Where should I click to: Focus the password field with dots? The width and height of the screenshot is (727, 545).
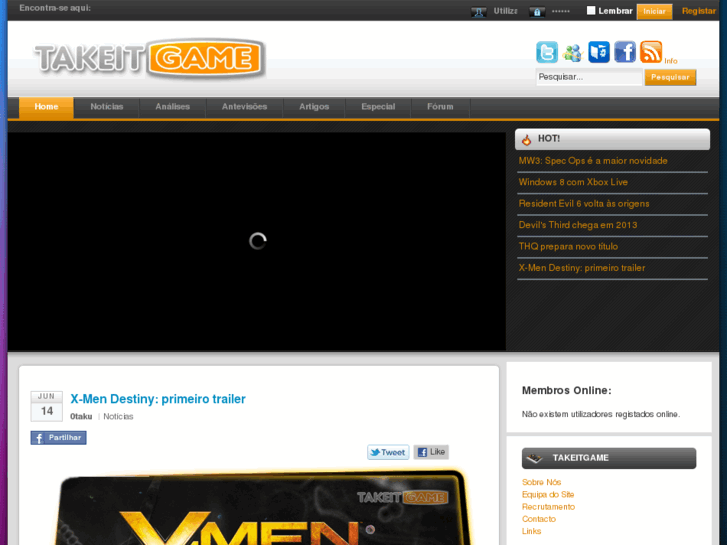[x=562, y=11]
